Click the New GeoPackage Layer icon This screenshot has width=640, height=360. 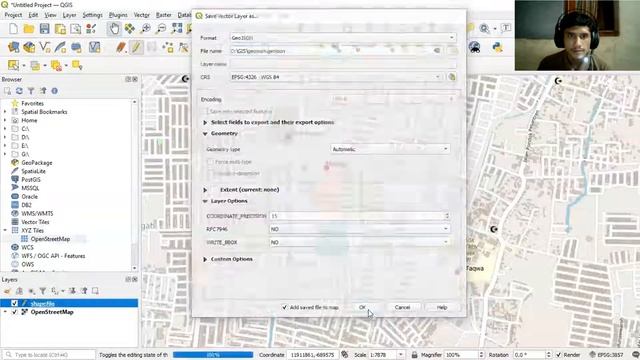click(29, 47)
